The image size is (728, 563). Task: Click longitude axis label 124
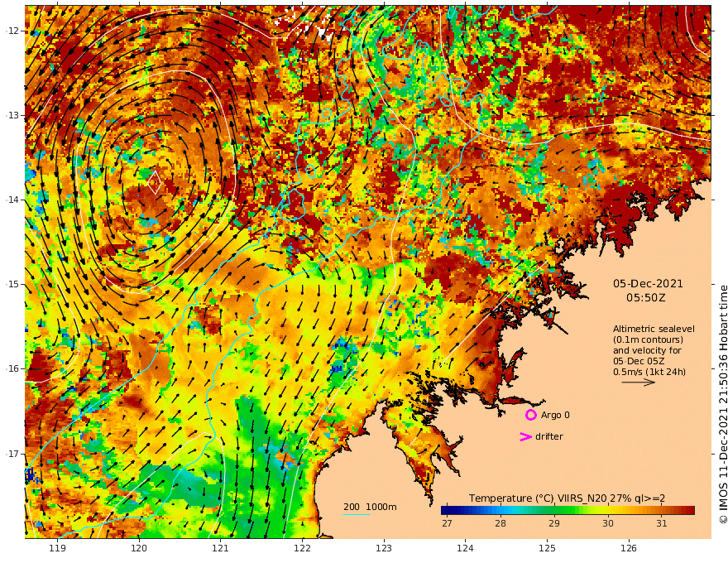[465, 549]
